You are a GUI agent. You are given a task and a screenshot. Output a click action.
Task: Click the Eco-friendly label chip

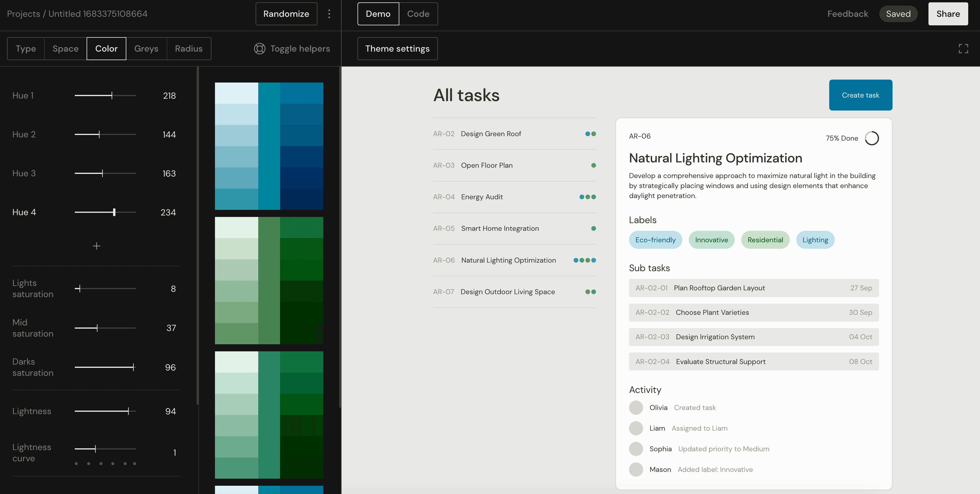655,240
